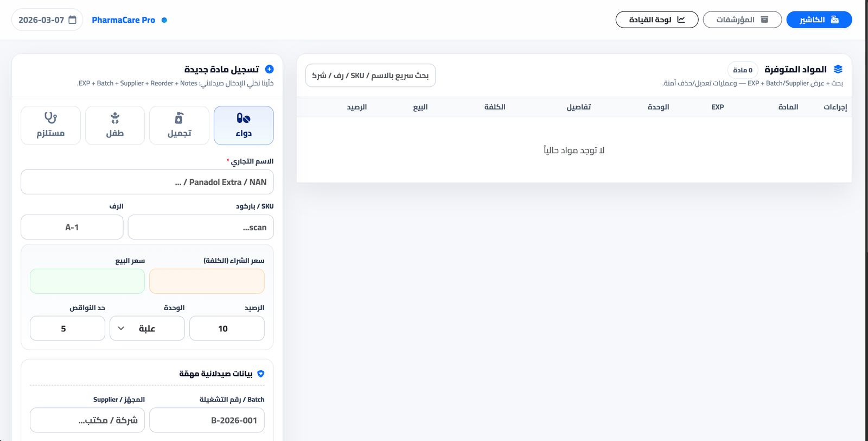Click the trade name input field
The image size is (868, 441).
tap(147, 182)
